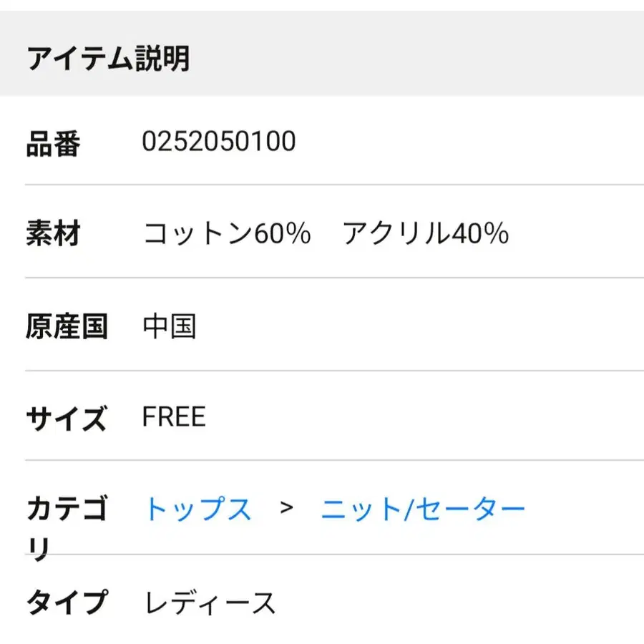The width and height of the screenshot is (644, 644).
Task: Select the 中国 country of origin value
Action: coord(170,327)
